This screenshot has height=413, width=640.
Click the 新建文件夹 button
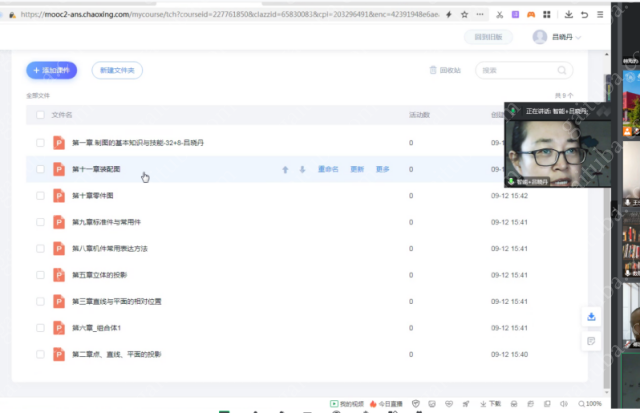[117, 70]
